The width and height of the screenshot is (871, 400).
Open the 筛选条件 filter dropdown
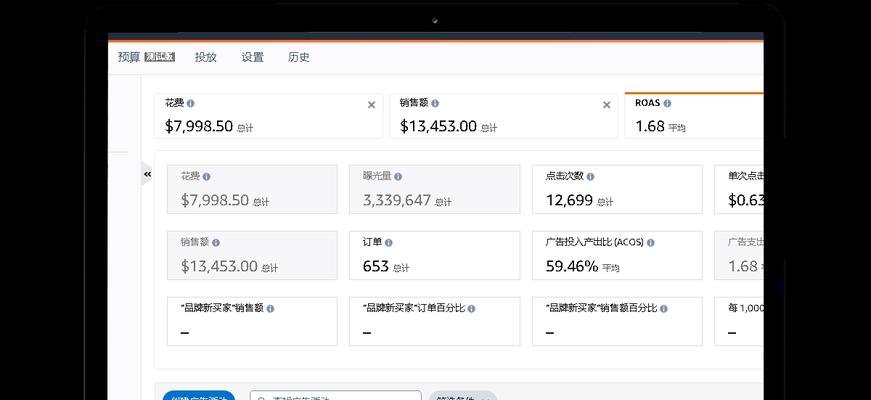462,396
